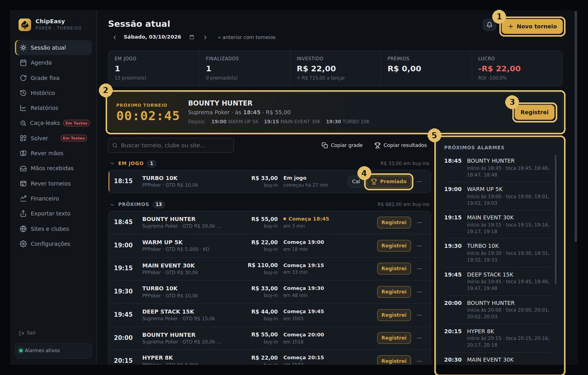Open Histórico in sidebar
Image resolution: width=588 pixels, height=375 pixels.
coord(53,93)
